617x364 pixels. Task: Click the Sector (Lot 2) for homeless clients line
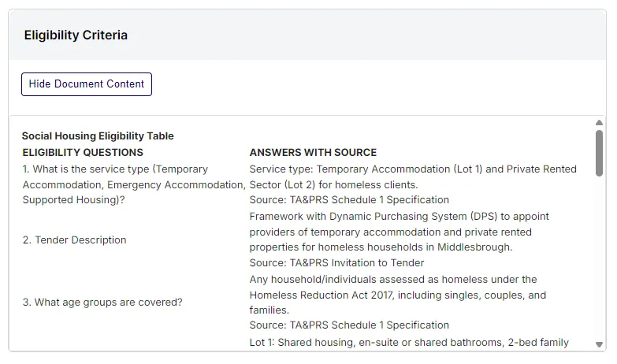[x=333, y=184]
